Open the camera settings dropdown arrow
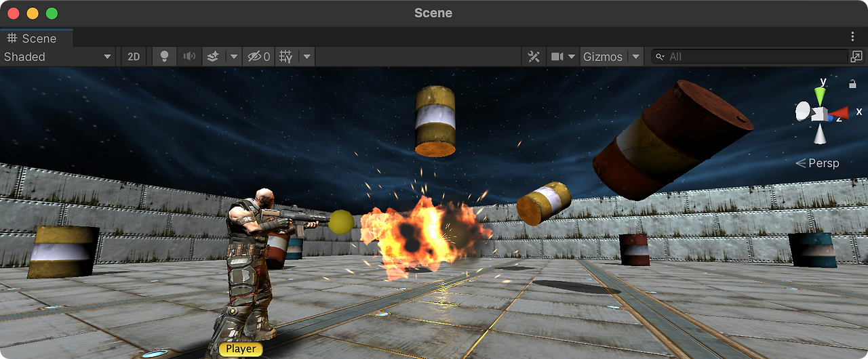The image size is (868, 359). [572, 57]
